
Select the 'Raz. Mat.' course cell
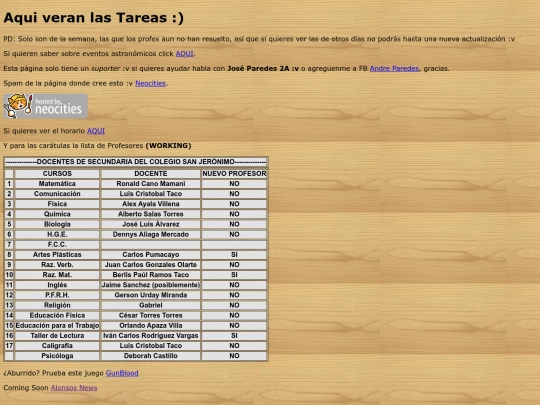pyautogui.click(x=57, y=275)
